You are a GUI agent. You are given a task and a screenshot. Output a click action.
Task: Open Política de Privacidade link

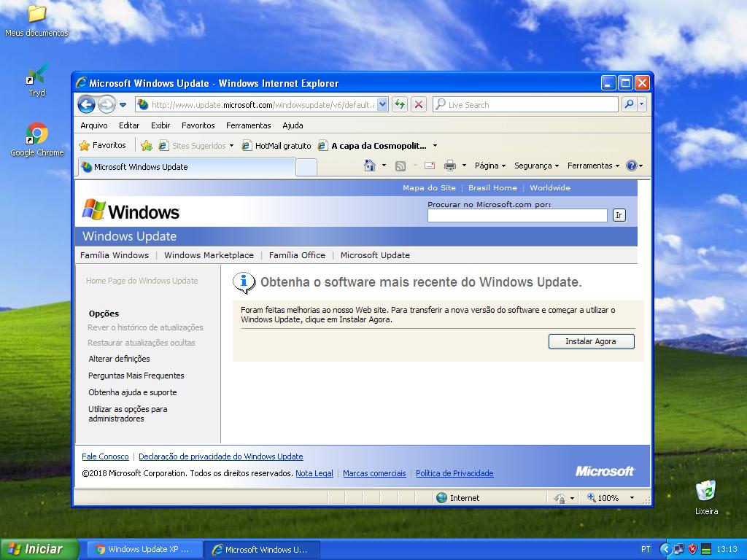[x=454, y=473]
